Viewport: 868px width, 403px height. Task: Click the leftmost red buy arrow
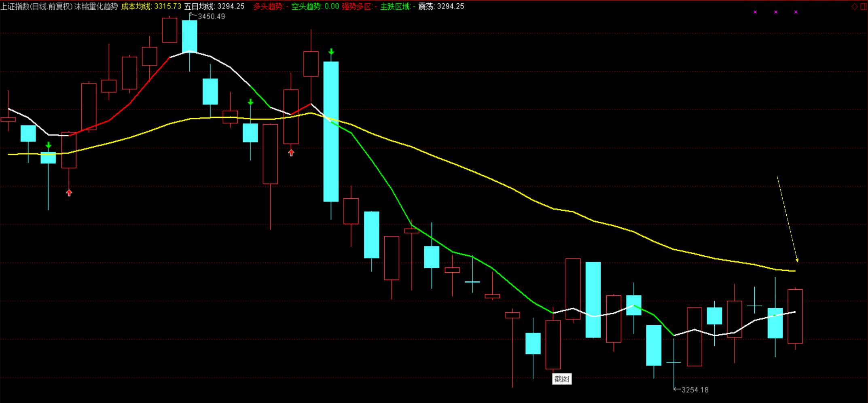(69, 193)
